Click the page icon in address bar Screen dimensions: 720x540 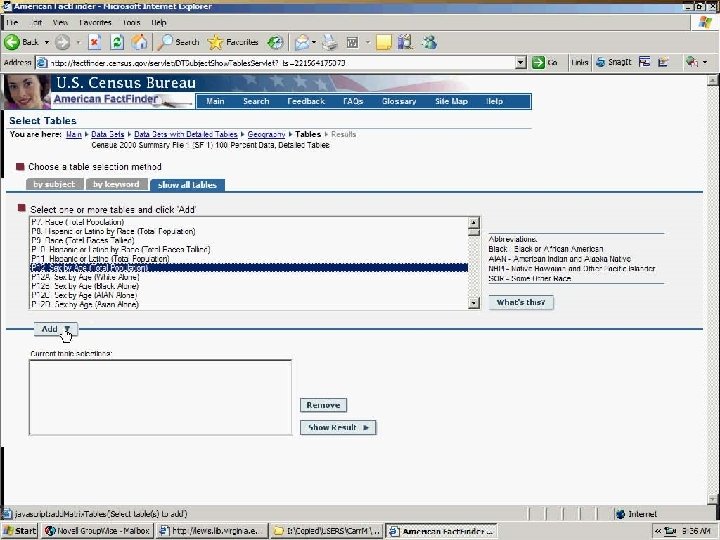(42, 62)
